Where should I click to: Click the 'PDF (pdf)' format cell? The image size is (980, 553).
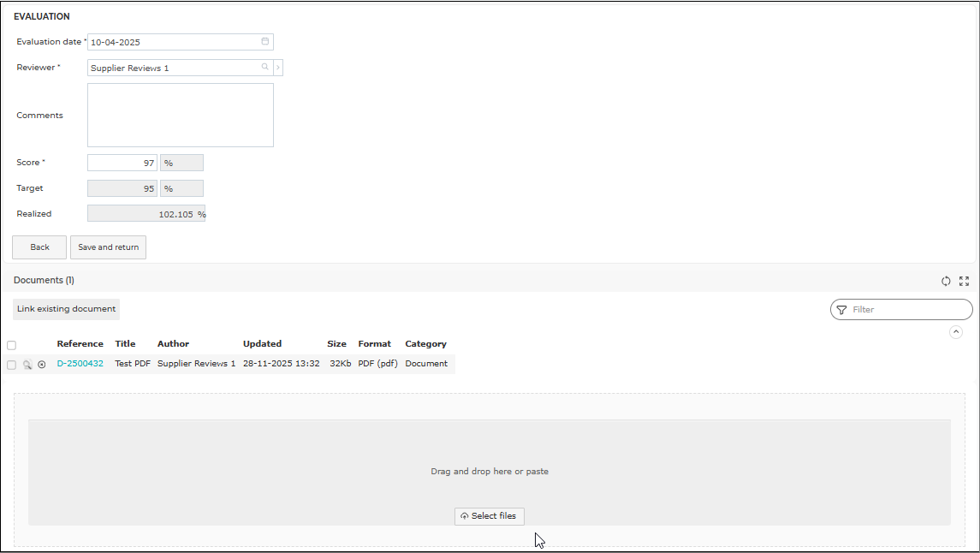(377, 364)
